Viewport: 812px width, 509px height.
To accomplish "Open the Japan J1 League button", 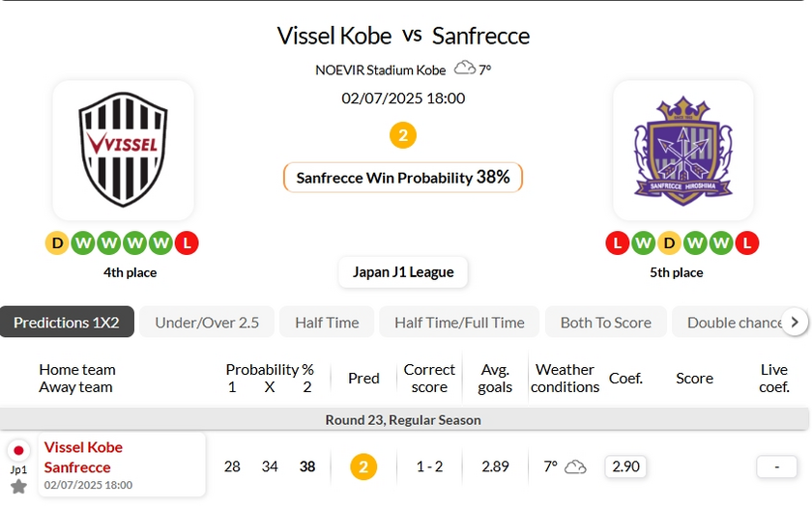I will tap(403, 272).
